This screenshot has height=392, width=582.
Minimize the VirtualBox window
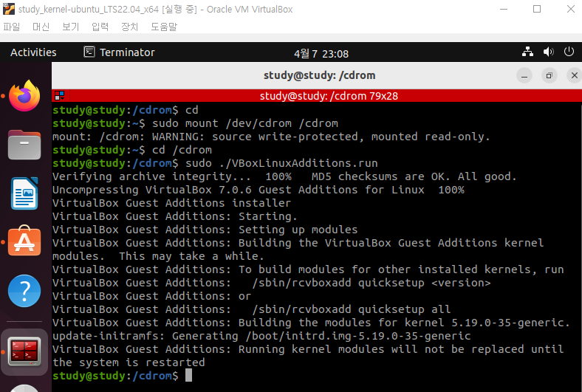click(x=504, y=9)
